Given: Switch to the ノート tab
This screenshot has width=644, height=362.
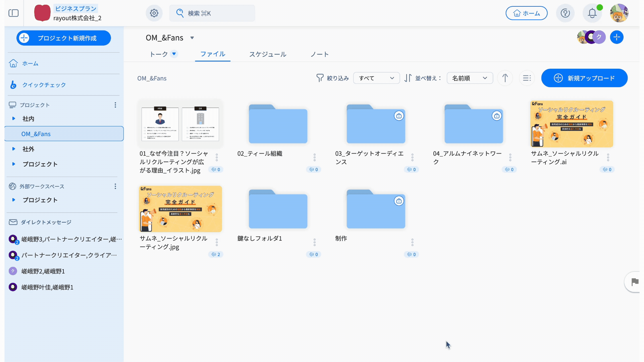Looking at the screenshot, I should (319, 54).
